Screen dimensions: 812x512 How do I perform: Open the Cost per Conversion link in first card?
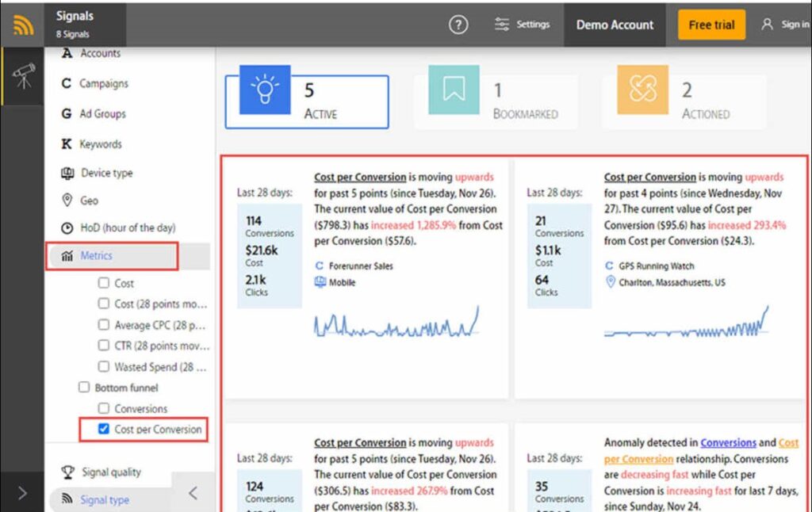[x=359, y=176]
